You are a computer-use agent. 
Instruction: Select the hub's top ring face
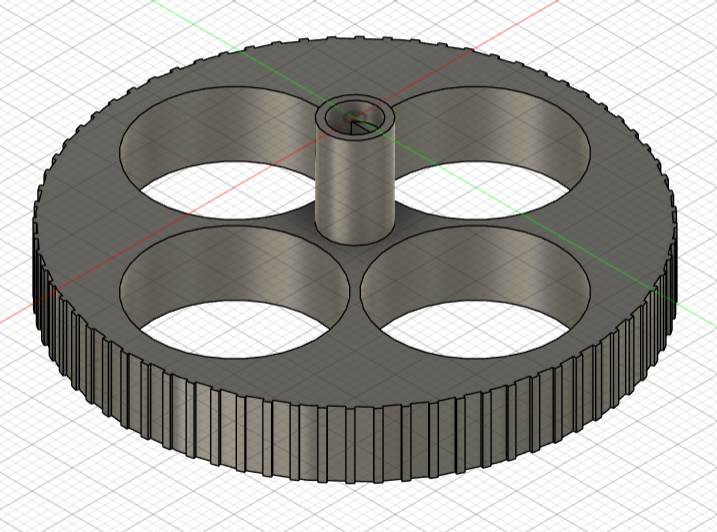(x=321, y=119)
